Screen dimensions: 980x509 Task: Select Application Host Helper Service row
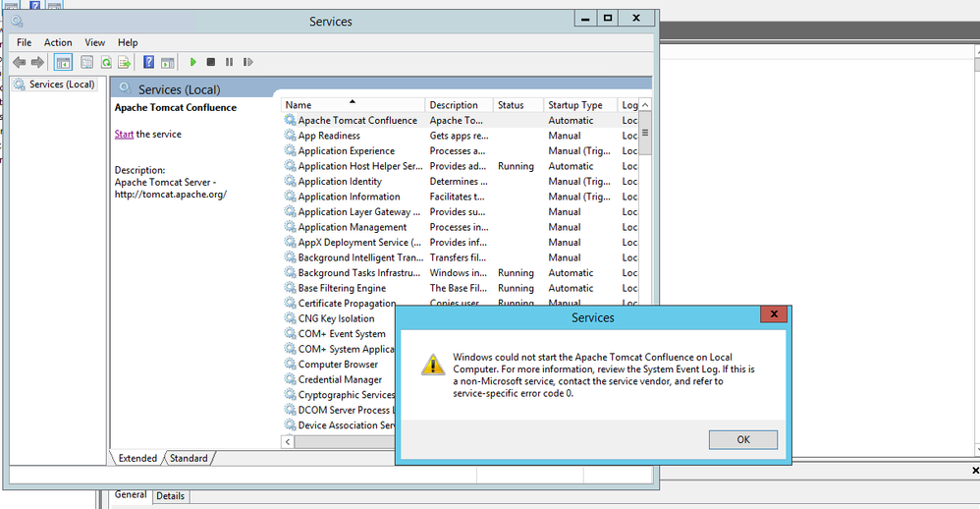point(462,166)
